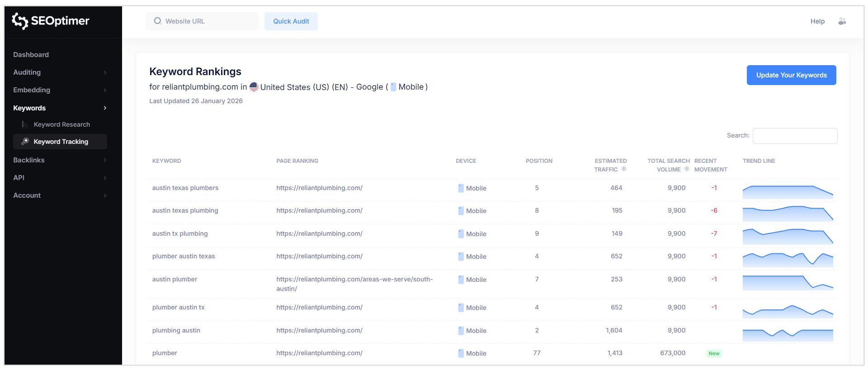Image resolution: width=868 pixels, height=371 pixels.
Task: Click the search magnifier icon in URL field
Action: [157, 21]
